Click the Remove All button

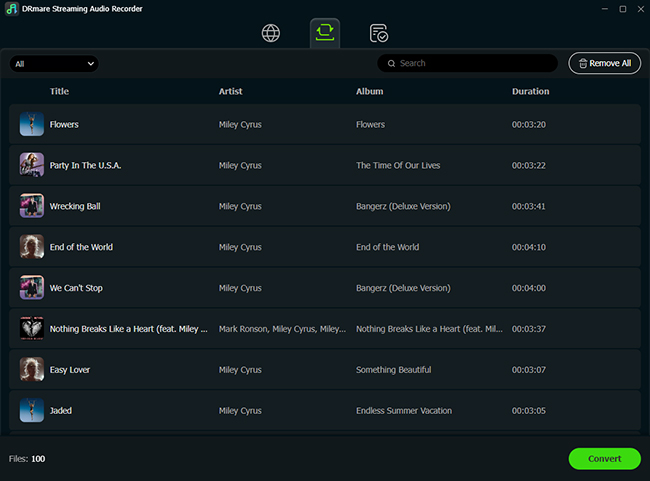604,63
